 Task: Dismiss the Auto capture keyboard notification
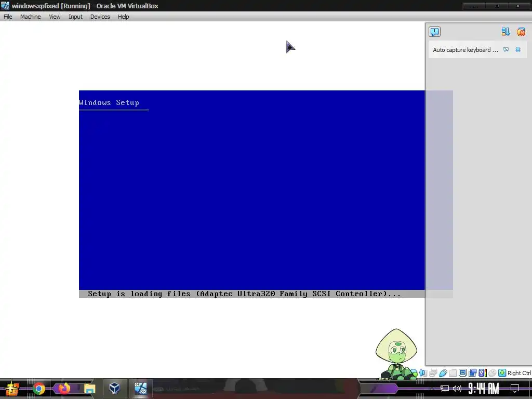click(x=518, y=49)
